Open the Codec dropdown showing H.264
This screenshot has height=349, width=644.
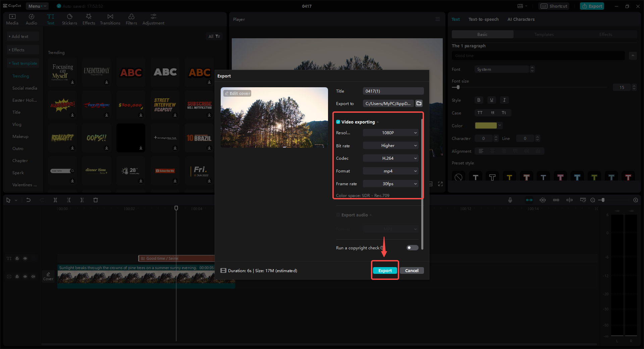click(390, 158)
